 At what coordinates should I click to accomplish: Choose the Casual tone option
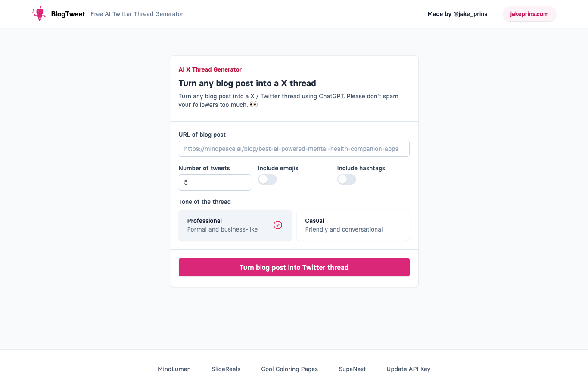coord(353,225)
